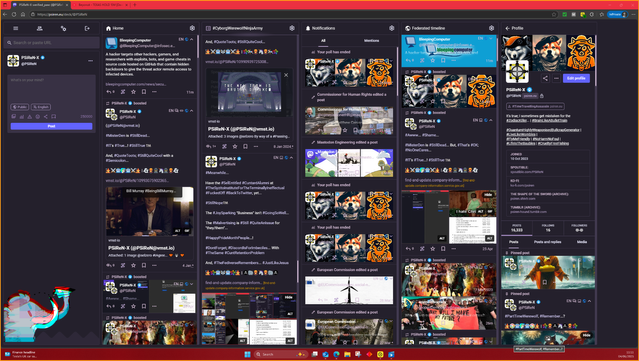Image resolution: width=639 pixels, height=361 pixels.
Task: Click the logout icon in compose panel
Action: click(x=87, y=28)
